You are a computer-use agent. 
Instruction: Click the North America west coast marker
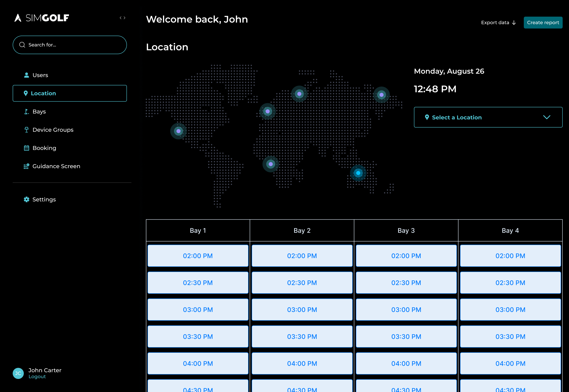178,131
